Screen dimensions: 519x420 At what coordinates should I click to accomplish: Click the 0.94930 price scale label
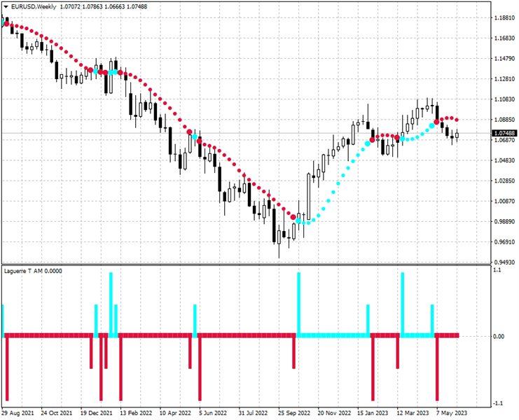point(504,262)
